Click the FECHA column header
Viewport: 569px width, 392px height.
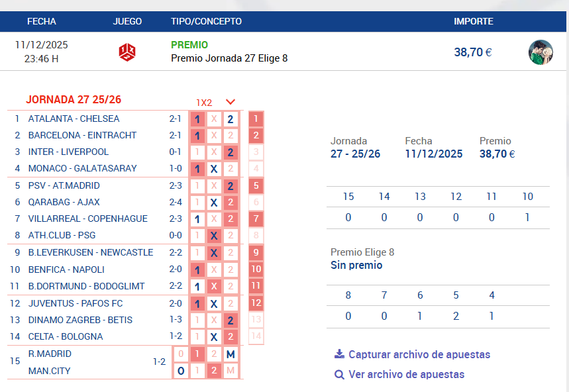click(x=42, y=21)
